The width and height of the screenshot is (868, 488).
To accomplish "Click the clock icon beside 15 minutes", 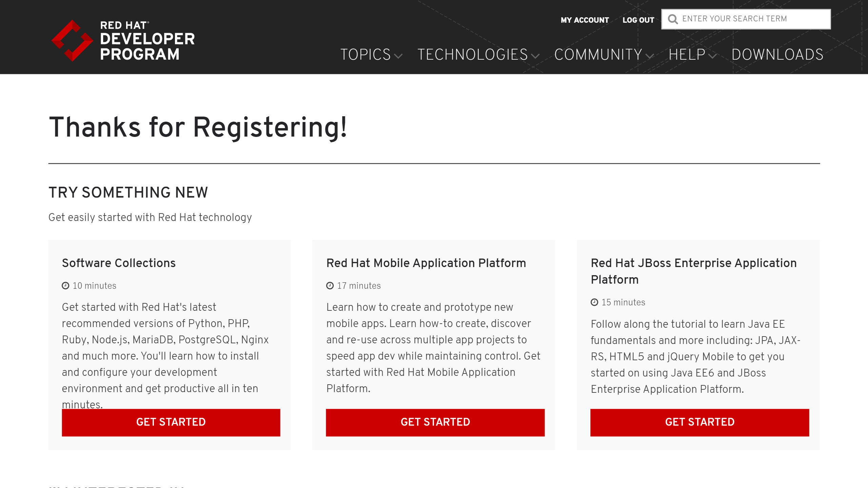I will (x=594, y=302).
